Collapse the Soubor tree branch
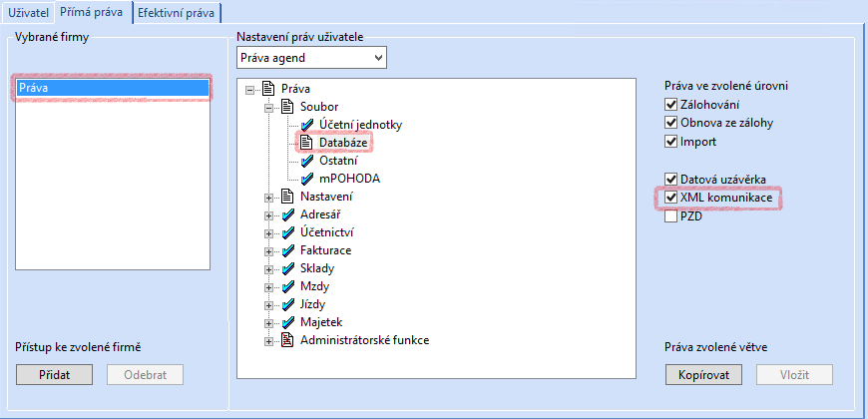Viewport: 868px width, 419px height. [269, 107]
